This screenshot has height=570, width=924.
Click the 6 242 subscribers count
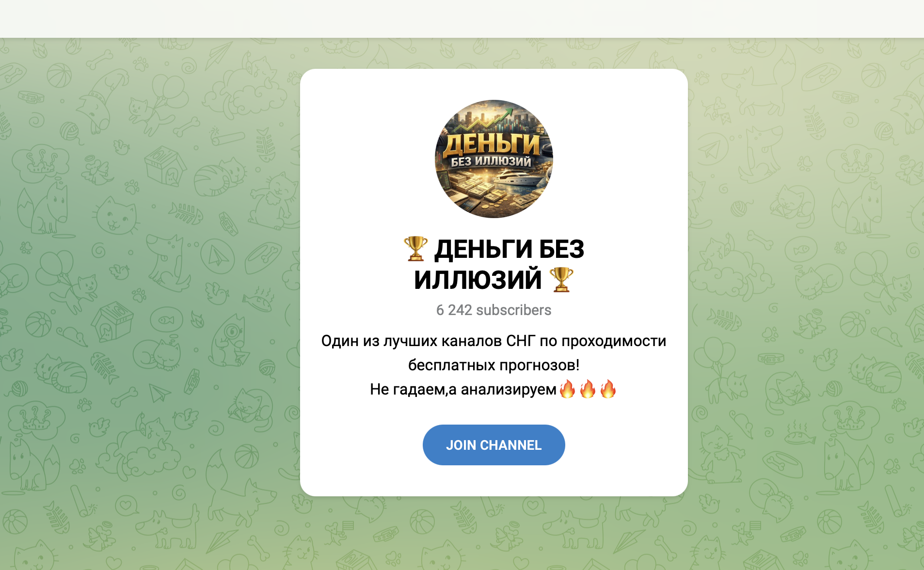click(494, 310)
